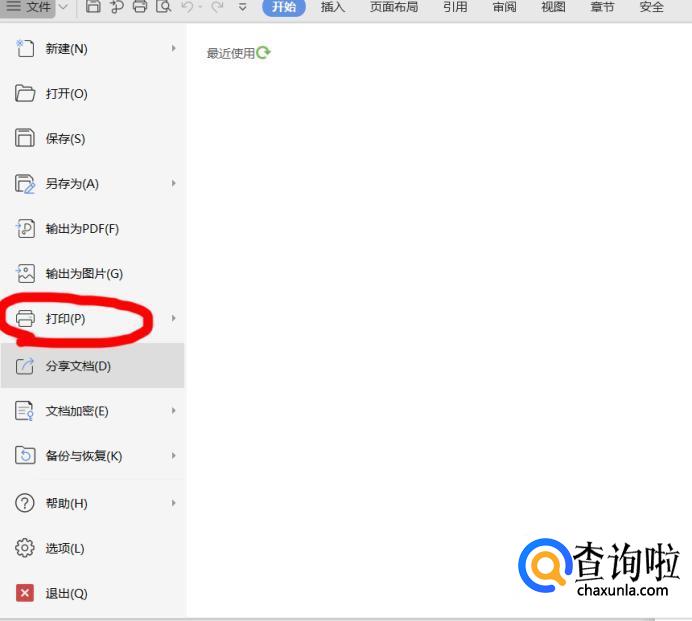Click the 文件 hamburger menu button

(28, 7)
